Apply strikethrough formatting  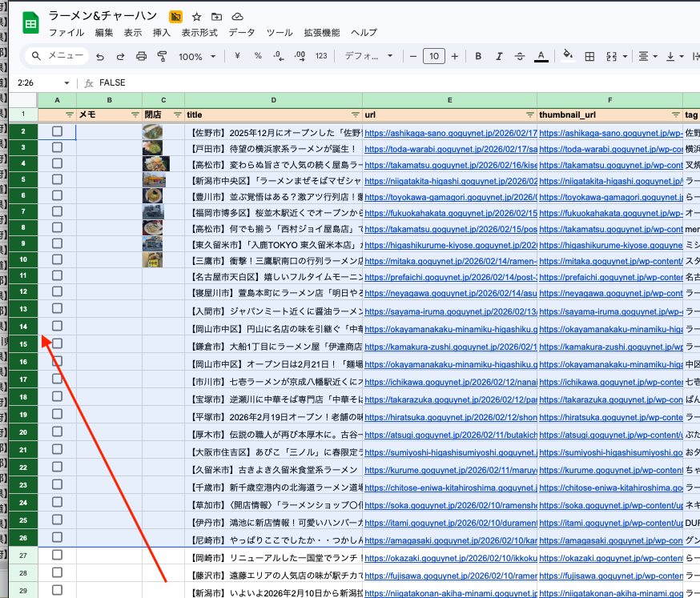tap(520, 57)
